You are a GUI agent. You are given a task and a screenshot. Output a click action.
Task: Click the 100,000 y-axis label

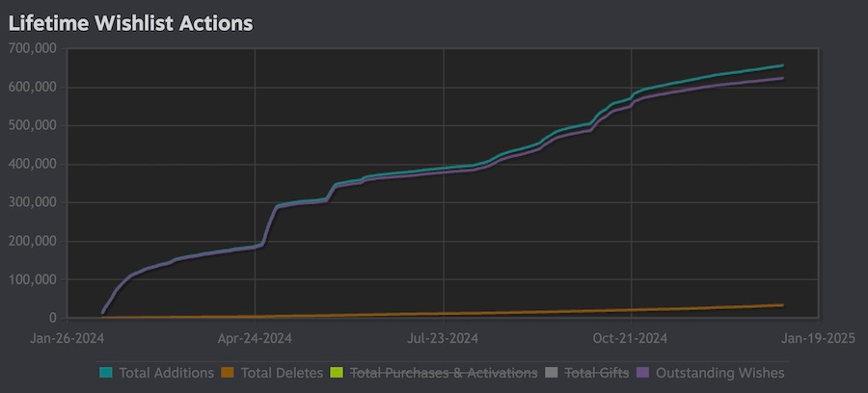pyautogui.click(x=31, y=279)
